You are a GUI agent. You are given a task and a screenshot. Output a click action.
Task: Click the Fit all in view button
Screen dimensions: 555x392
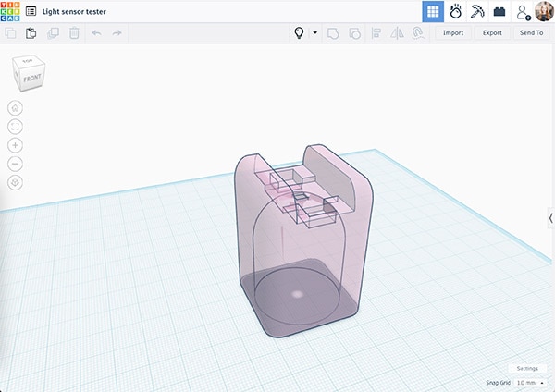pyautogui.click(x=16, y=126)
